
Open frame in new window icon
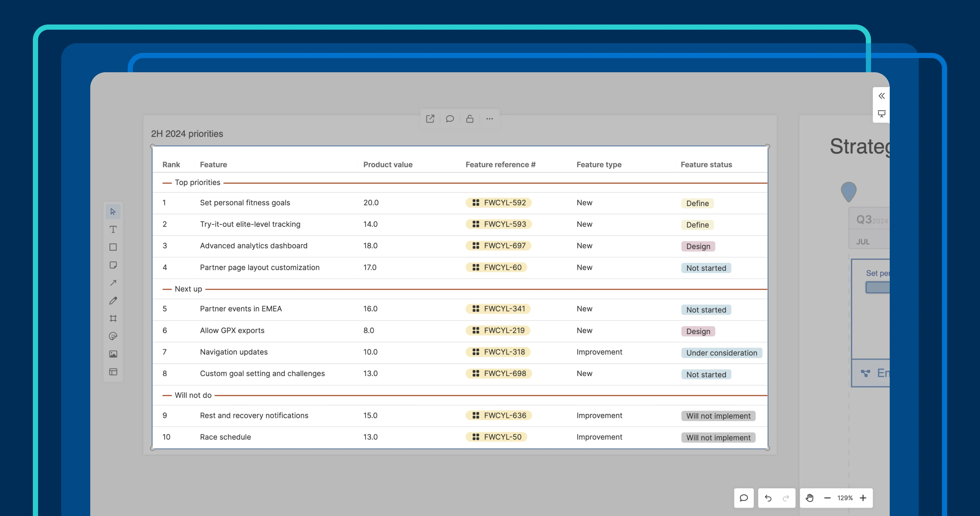[x=430, y=119]
